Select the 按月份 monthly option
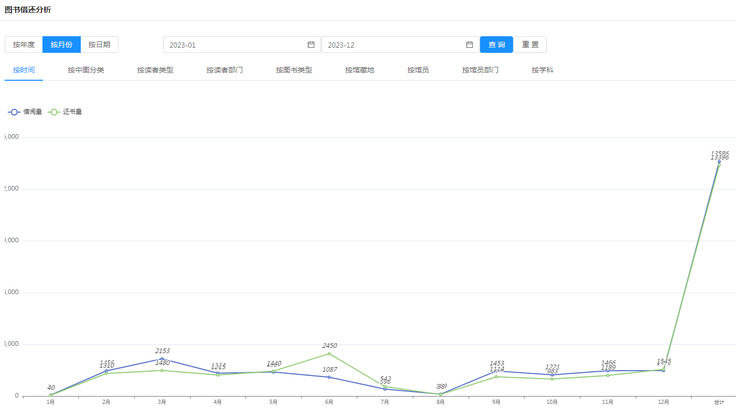The image size is (736, 408). click(61, 45)
